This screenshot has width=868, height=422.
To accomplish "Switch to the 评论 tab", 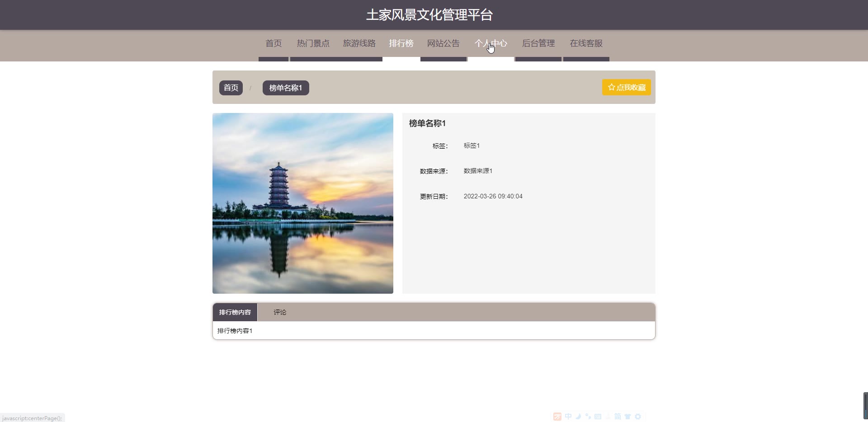I will point(279,312).
